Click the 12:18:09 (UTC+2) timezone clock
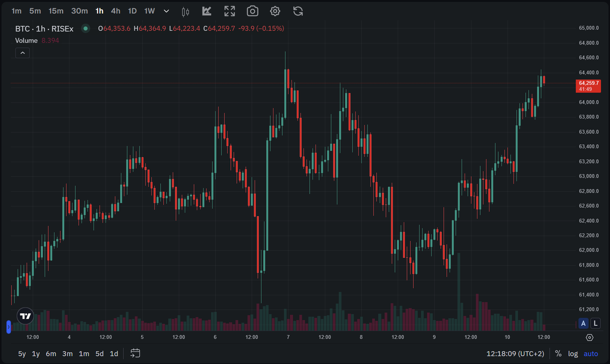Image resolution: width=610 pixels, height=364 pixels. pyautogui.click(x=515, y=353)
